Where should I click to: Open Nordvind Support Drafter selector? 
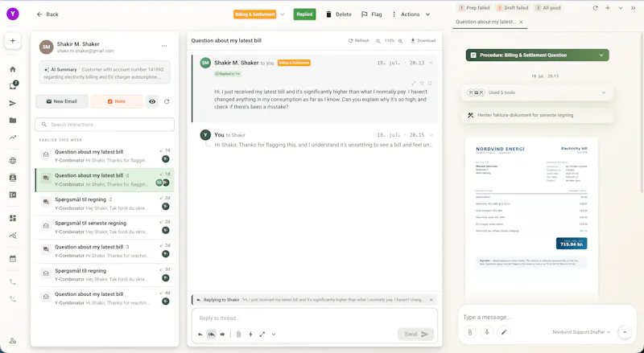coord(581,332)
